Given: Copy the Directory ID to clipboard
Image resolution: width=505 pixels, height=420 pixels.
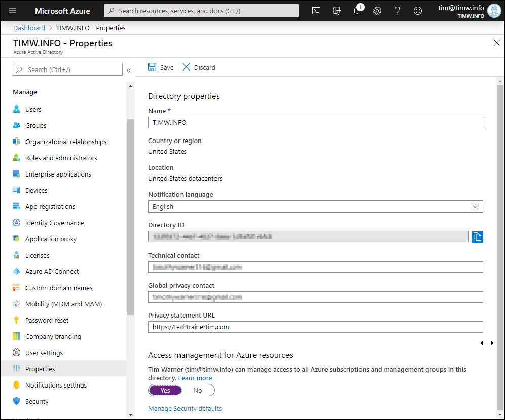Looking at the screenshot, I should [477, 236].
